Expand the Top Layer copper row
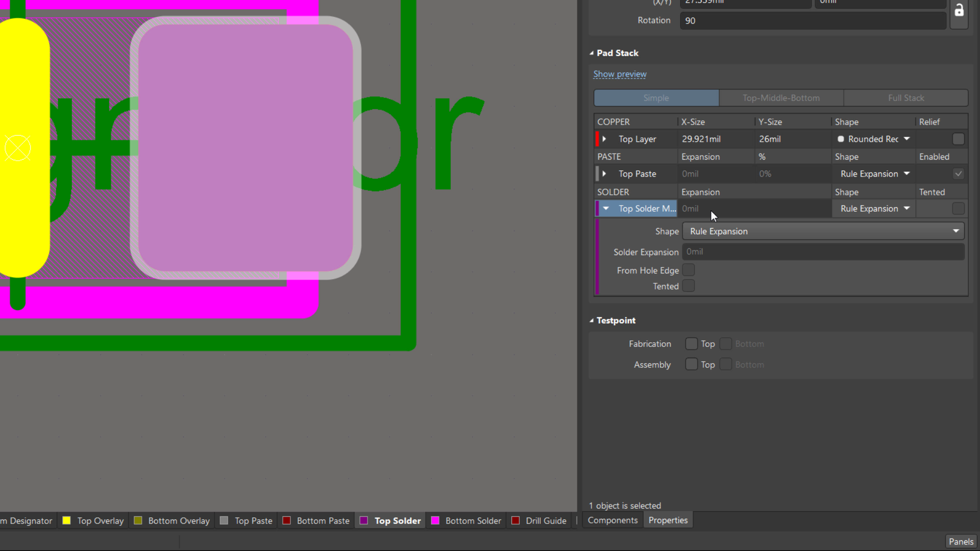 tap(604, 139)
